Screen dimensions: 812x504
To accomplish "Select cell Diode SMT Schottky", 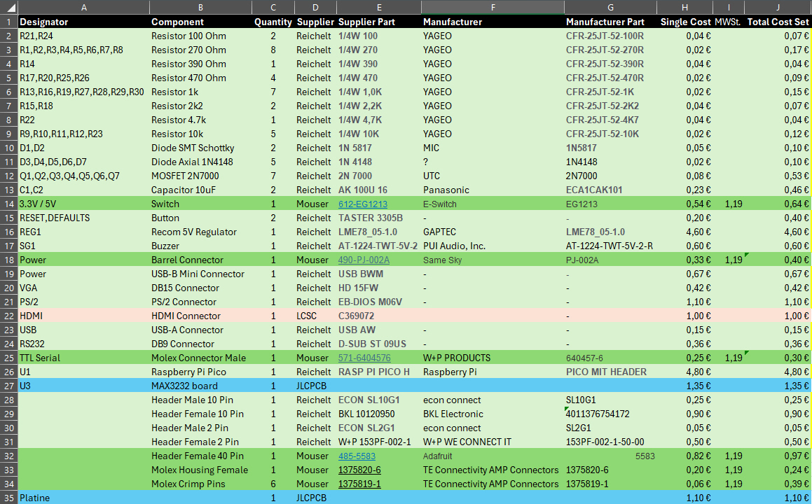I will [x=200, y=148].
